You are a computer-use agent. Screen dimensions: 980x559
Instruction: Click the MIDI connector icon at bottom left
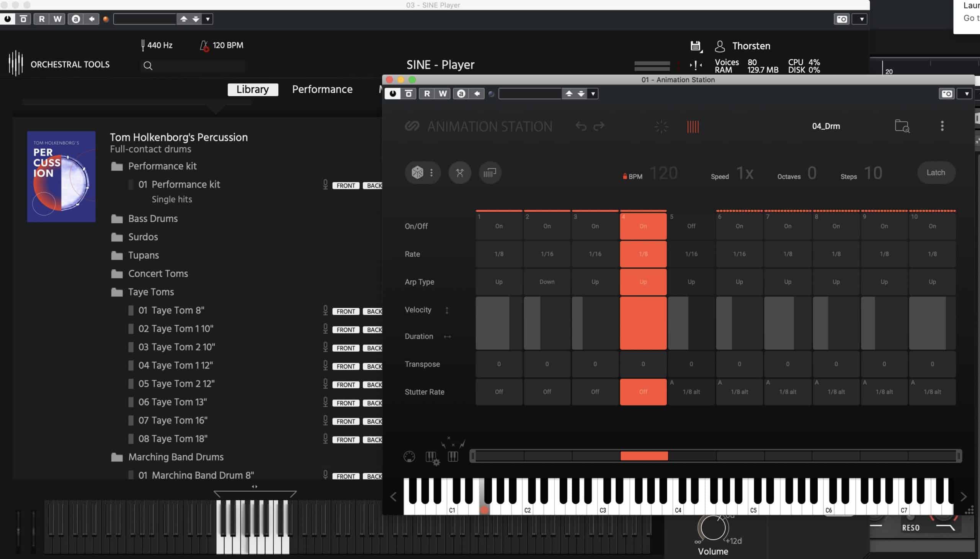click(x=409, y=456)
